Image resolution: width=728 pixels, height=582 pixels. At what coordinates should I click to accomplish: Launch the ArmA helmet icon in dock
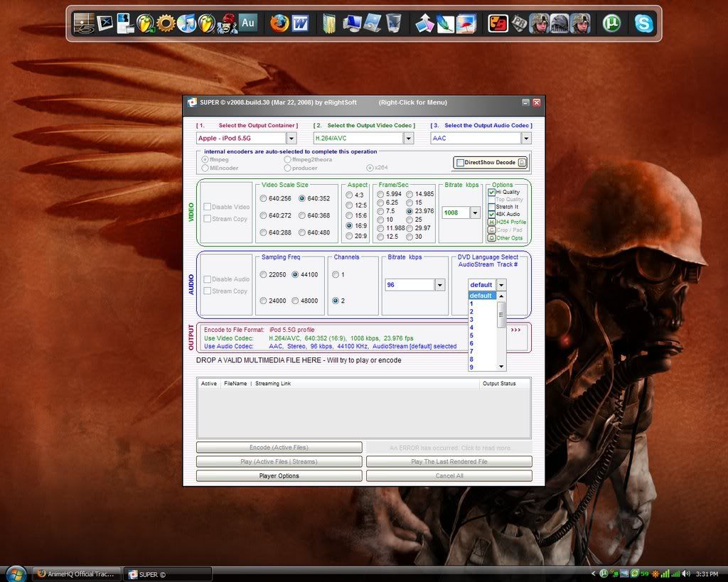pyautogui.click(x=560, y=23)
